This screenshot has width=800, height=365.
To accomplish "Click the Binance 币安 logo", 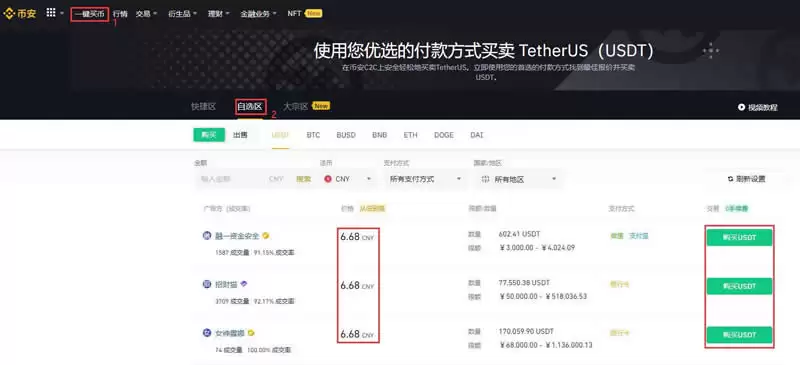I will click(19, 14).
